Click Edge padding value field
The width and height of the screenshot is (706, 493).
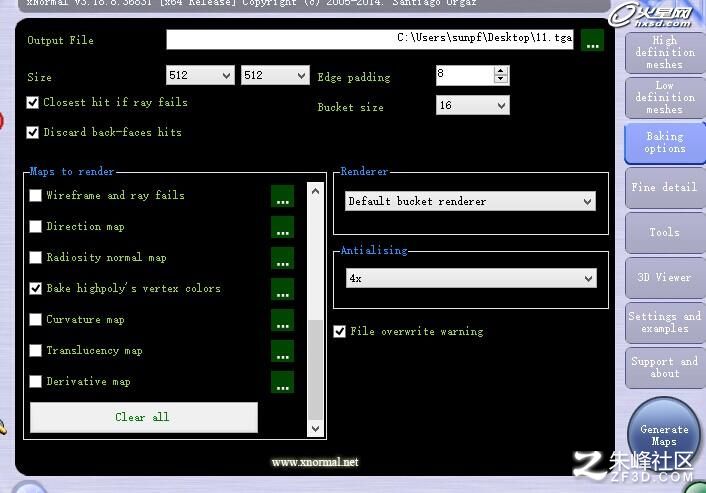(465, 75)
